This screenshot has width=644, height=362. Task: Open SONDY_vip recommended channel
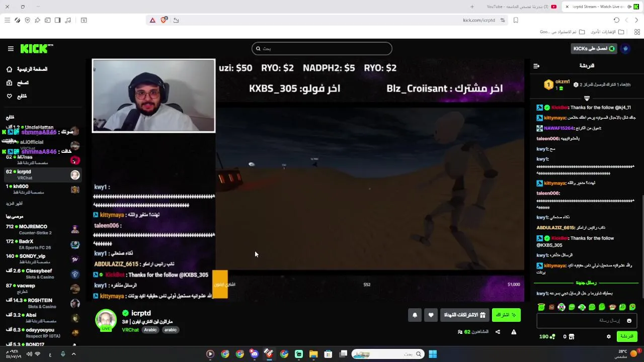pyautogui.click(x=42, y=259)
